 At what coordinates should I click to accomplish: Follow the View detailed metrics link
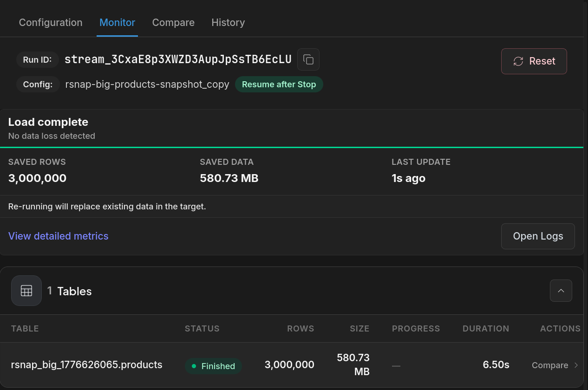(x=59, y=236)
